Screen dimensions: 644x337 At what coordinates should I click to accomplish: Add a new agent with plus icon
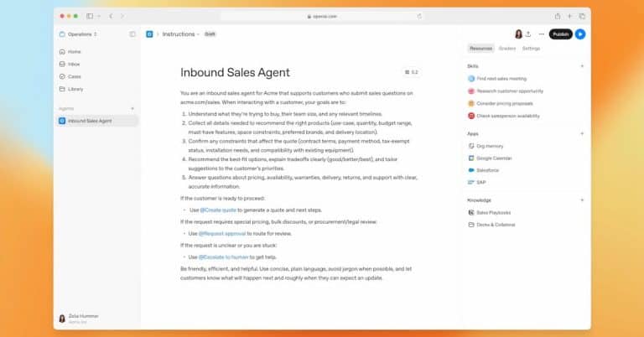(x=132, y=108)
